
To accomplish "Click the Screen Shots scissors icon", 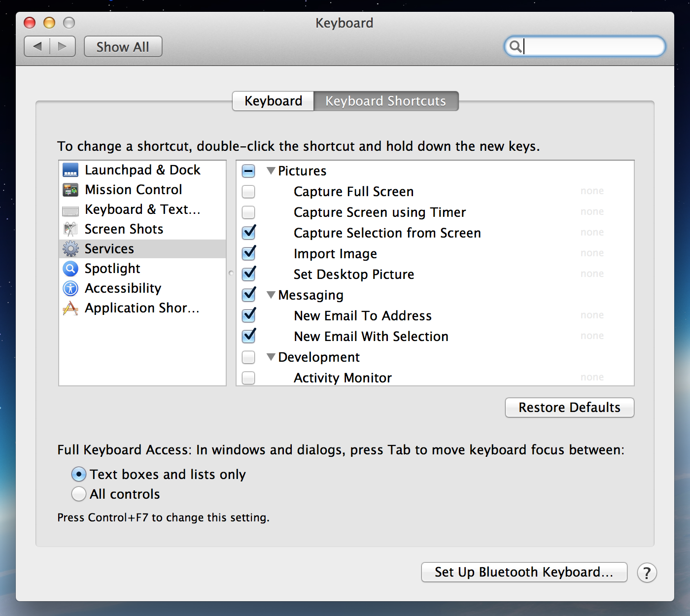I will click(x=70, y=229).
